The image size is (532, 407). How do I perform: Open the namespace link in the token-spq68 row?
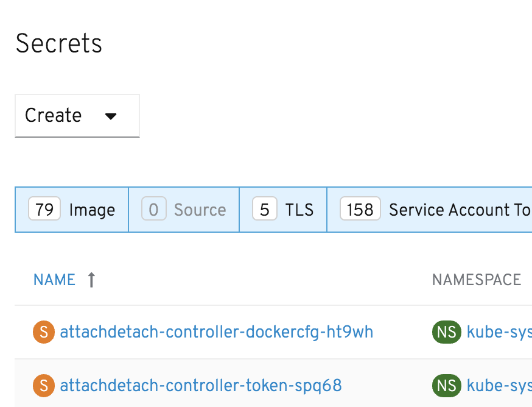point(499,385)
